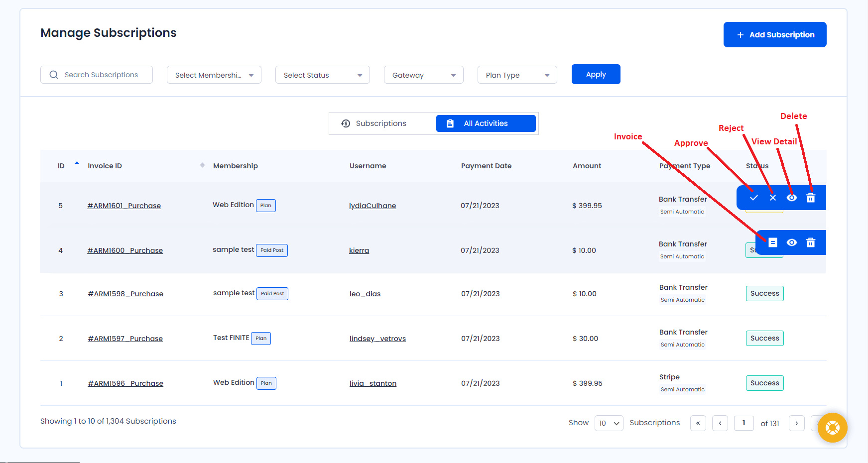Approve the ARM1601 bank transfer payment
This screenshot has width=868, height=463.
(x=753, y=198)
